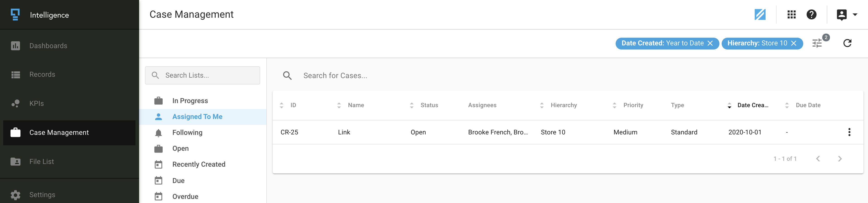Click the blue striped logo icon
Image resolution: width=868 pixels, height=203 pixels.
(x=760, y=15)
